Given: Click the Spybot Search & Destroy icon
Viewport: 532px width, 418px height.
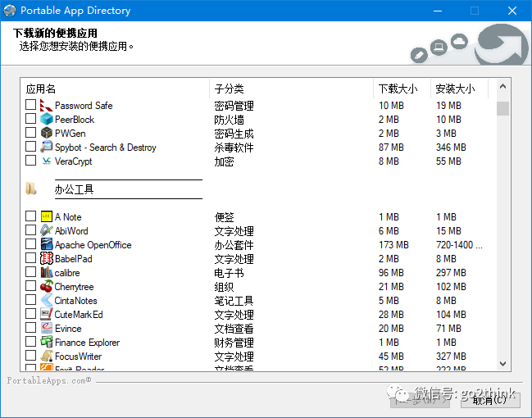Looking at the screenshot, I should 46,147.
